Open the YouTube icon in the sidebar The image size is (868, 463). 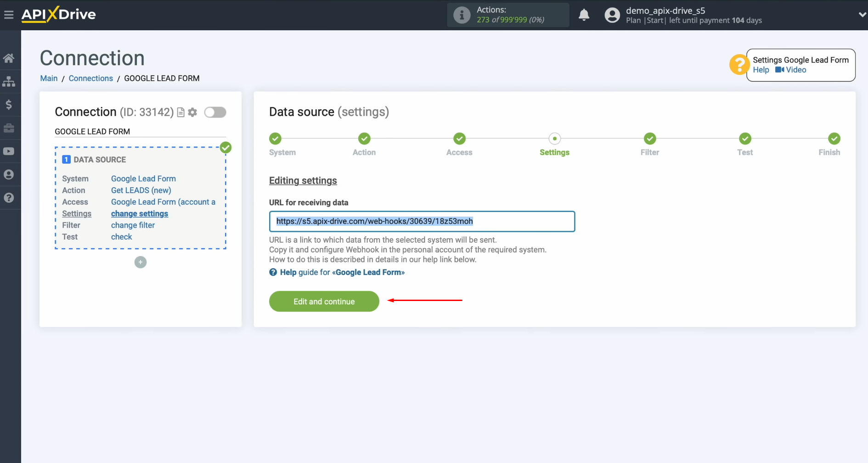[9, 151]
